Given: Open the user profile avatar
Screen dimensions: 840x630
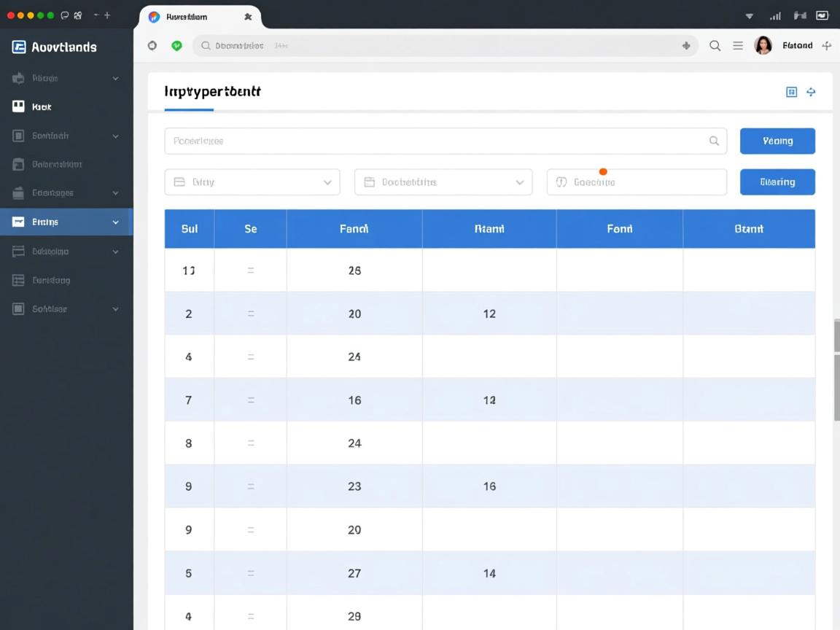Looking at the screenshot, I should [763, 45].
